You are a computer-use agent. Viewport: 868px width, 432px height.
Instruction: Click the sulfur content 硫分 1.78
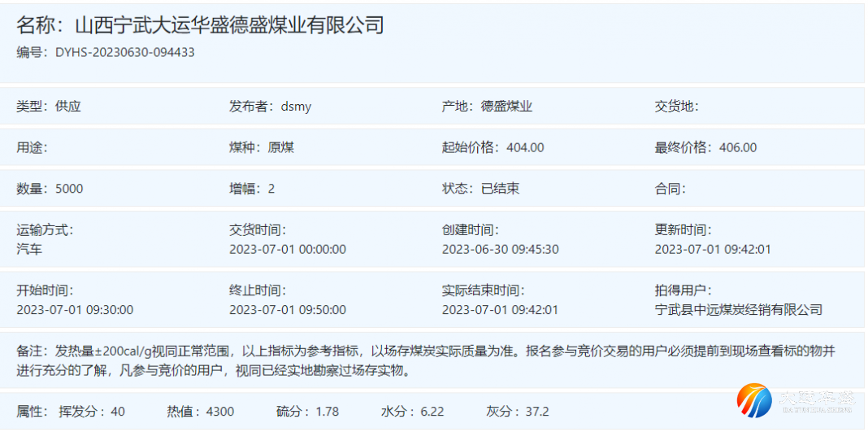pos(307,411)
